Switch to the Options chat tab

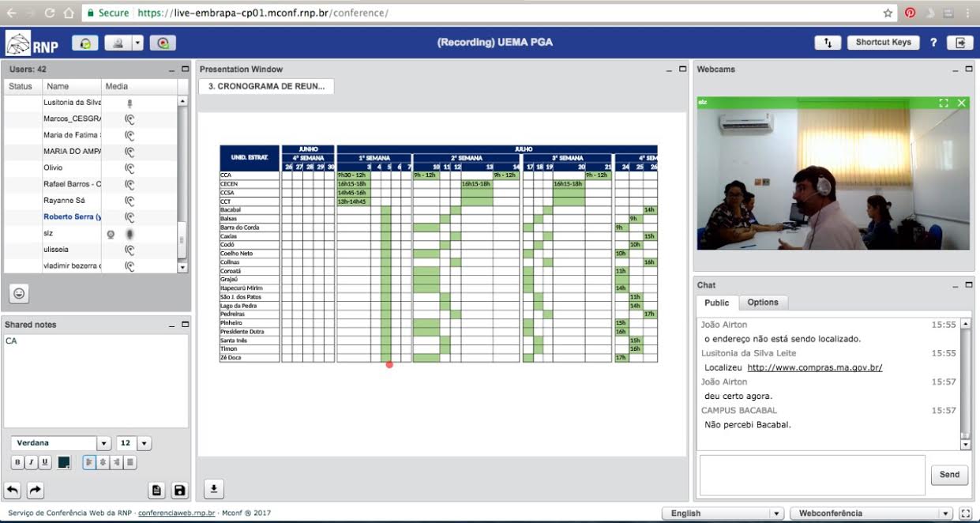coord(763,303)
